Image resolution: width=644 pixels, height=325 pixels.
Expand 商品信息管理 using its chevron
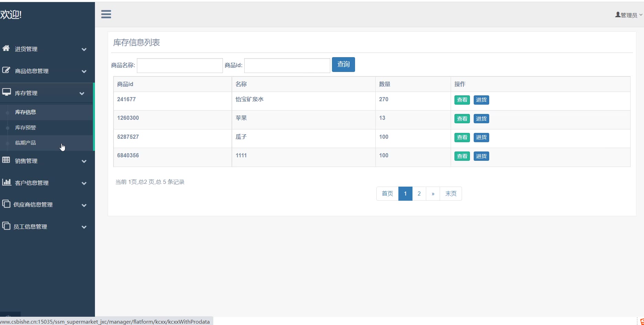tap(84, 72)
